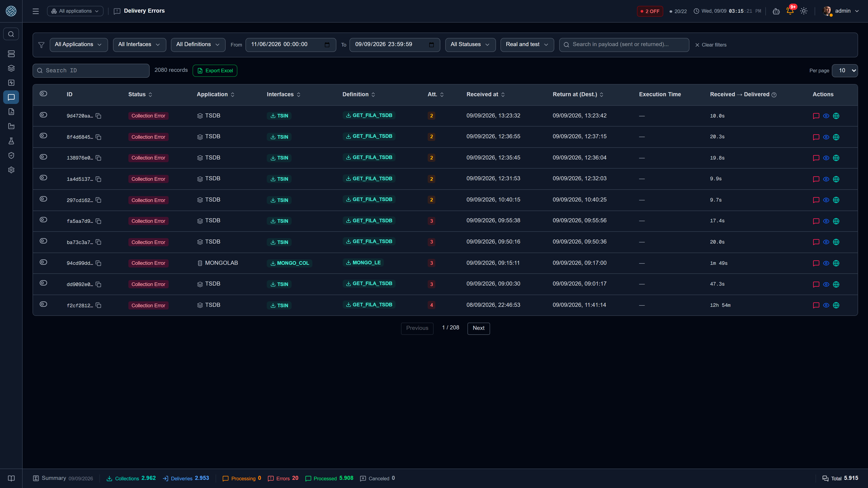Image resolution: width=868 pixels, height=488 pixels.
Task: Toggle visibility for row 9d4720aa
Action: pos(43,115)
